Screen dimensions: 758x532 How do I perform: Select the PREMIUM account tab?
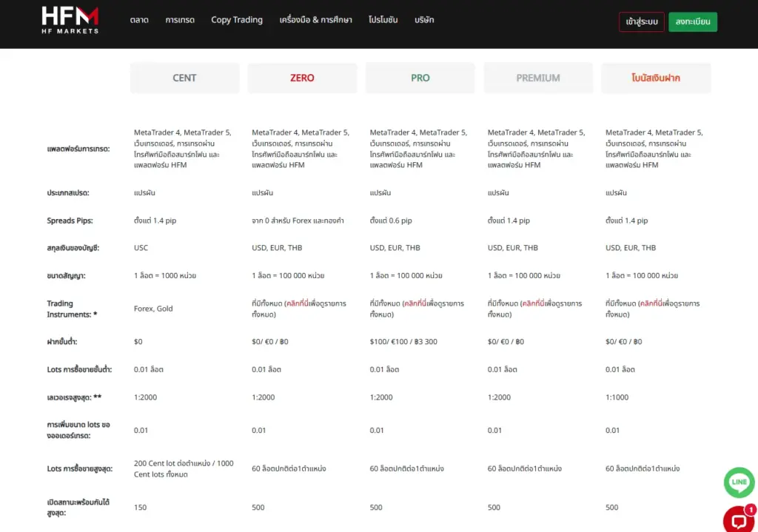[538, 78]
